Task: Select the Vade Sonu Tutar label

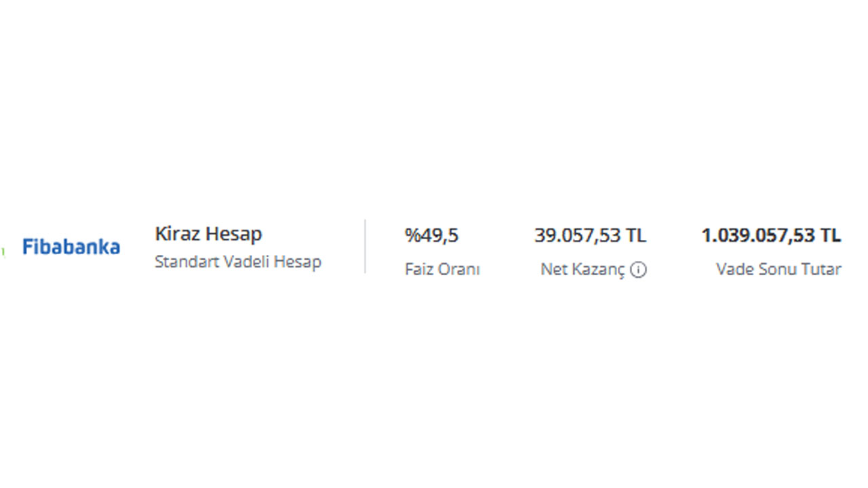Action: (x=778, y=269)
